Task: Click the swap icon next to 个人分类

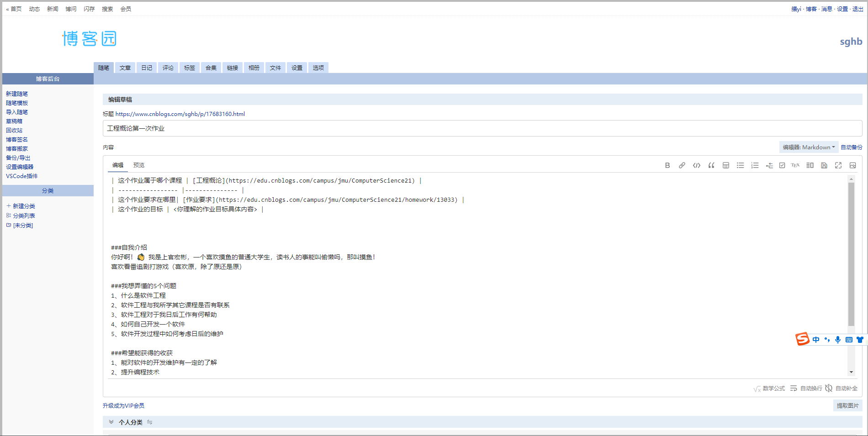Action: (x=149, y=422)
